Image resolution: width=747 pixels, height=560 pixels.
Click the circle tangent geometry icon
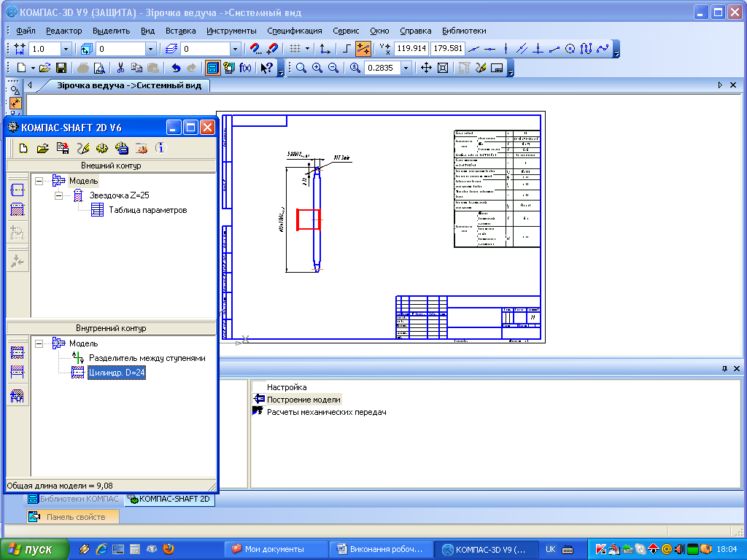pyautogui.click(x=570, y=49)
